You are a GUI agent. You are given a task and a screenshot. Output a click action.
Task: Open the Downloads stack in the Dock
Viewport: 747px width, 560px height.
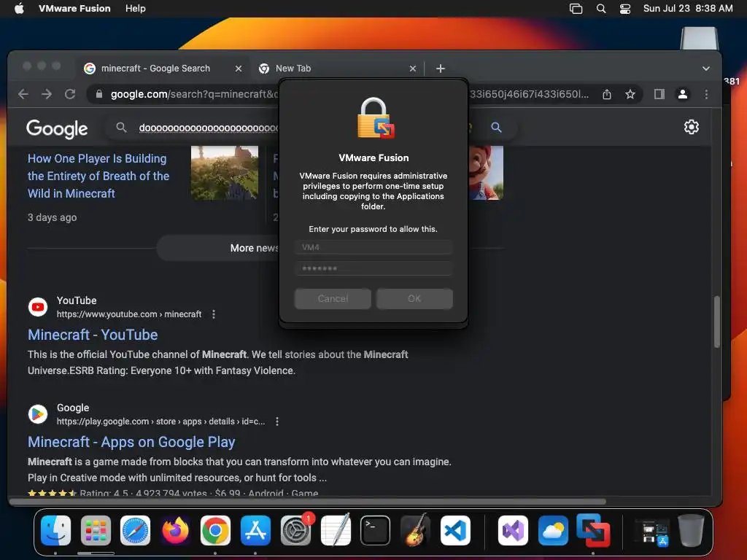(x=653, y=532)
